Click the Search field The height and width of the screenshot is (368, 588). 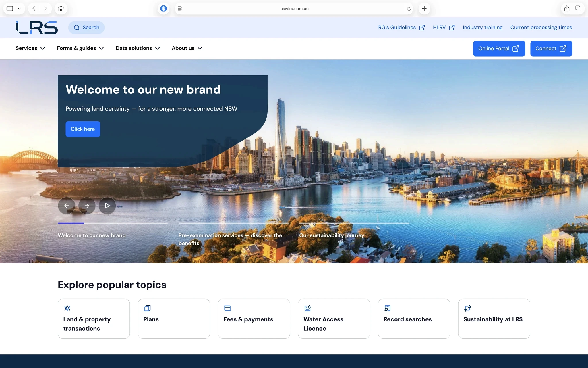[86, 28]
